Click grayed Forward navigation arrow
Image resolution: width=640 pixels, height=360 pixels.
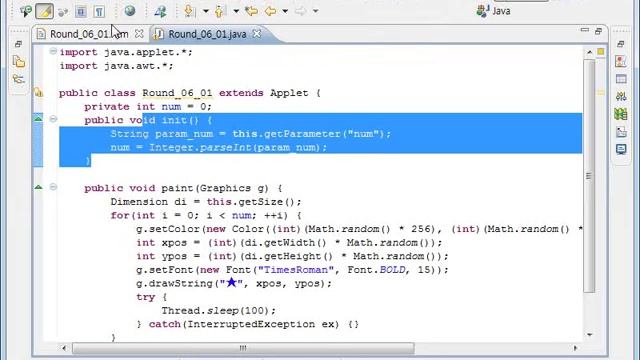[x=300, y=11]
